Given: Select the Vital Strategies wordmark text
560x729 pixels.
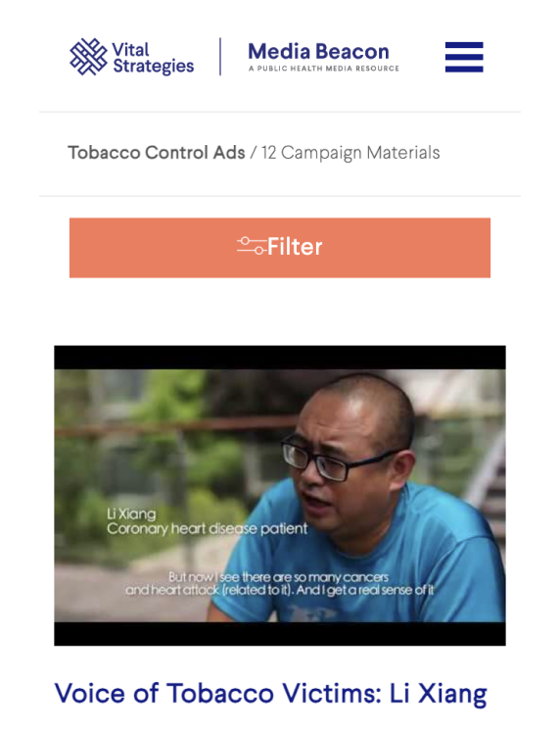Looking at the screenshot, I should pyautogui.click(x=154, y=58).
